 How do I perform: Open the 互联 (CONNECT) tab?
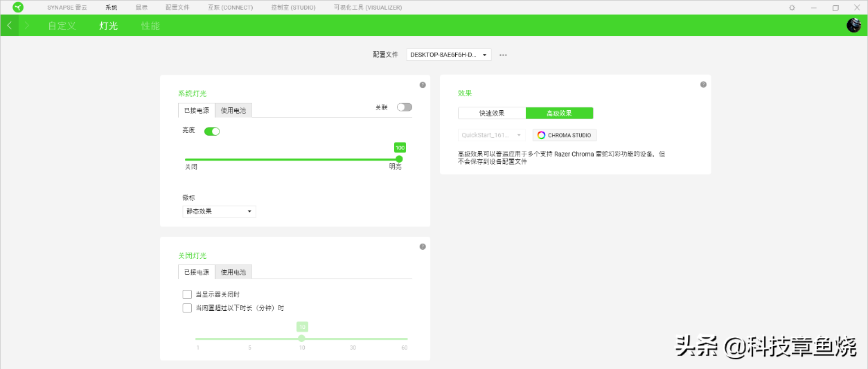(x=231, y=8)
